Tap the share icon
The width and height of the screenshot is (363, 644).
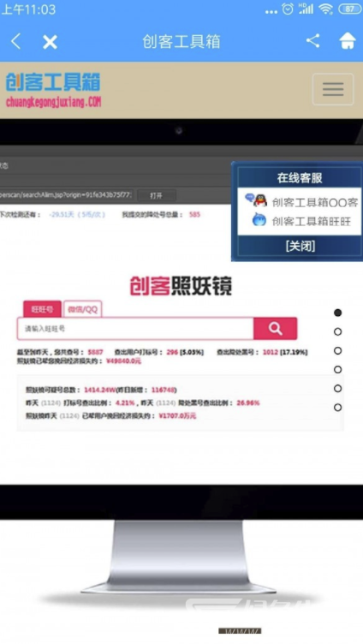coord(312,40)
